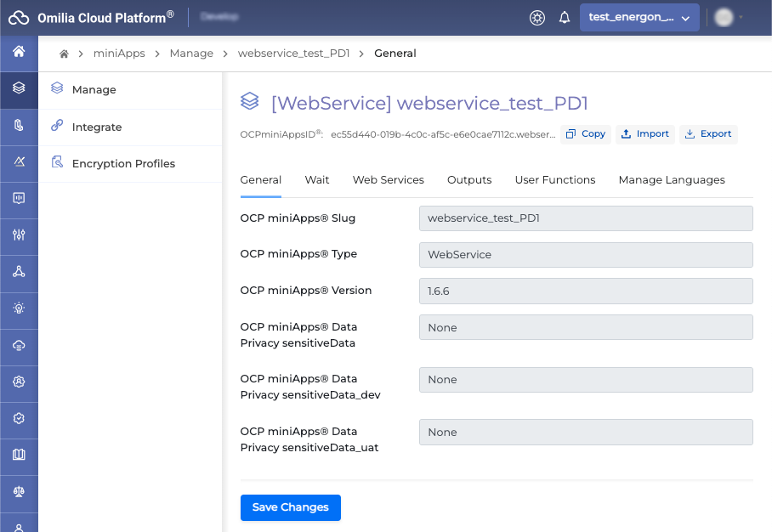Open notifications bell icon
The height and width of the screenshot is (532, 772).
(x=565, y=18)
